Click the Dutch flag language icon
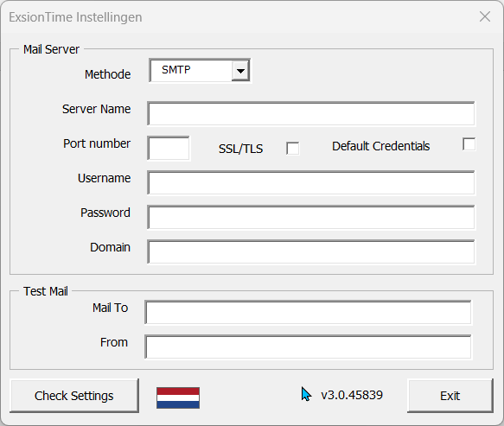 (178, 397)
